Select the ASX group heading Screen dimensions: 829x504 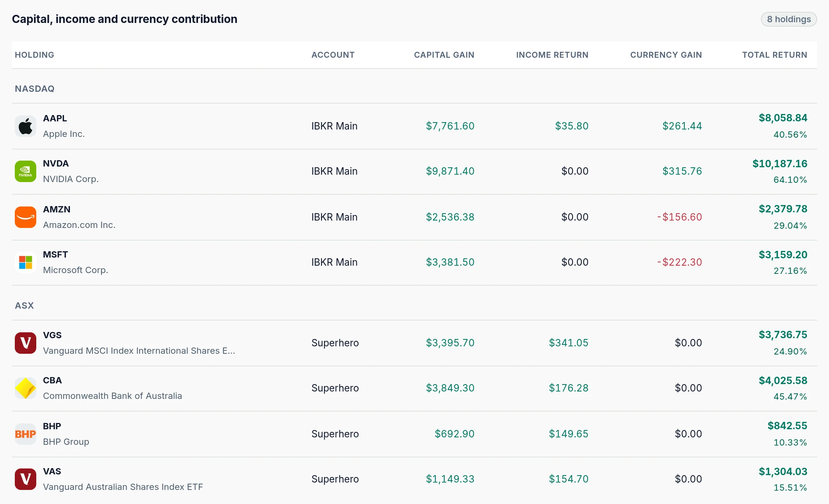click(x=24, y=306)
